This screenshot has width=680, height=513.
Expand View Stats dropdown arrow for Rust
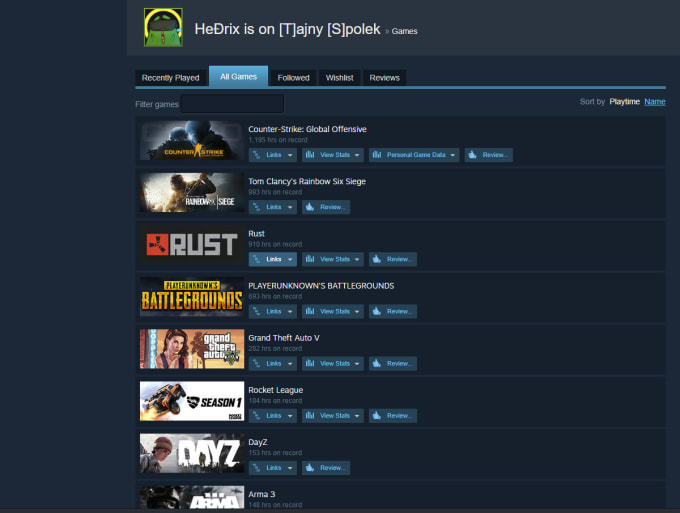(x=357, y=259)
